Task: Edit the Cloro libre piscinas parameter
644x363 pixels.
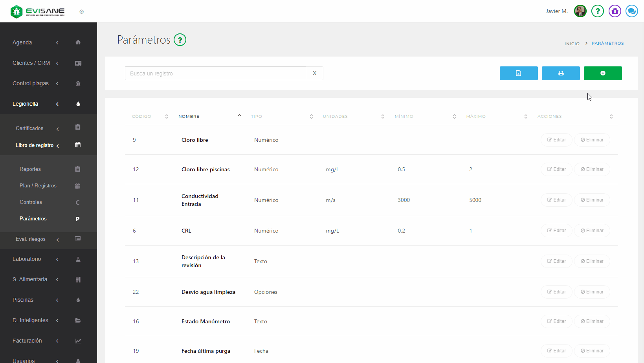Action: point(556,169)
